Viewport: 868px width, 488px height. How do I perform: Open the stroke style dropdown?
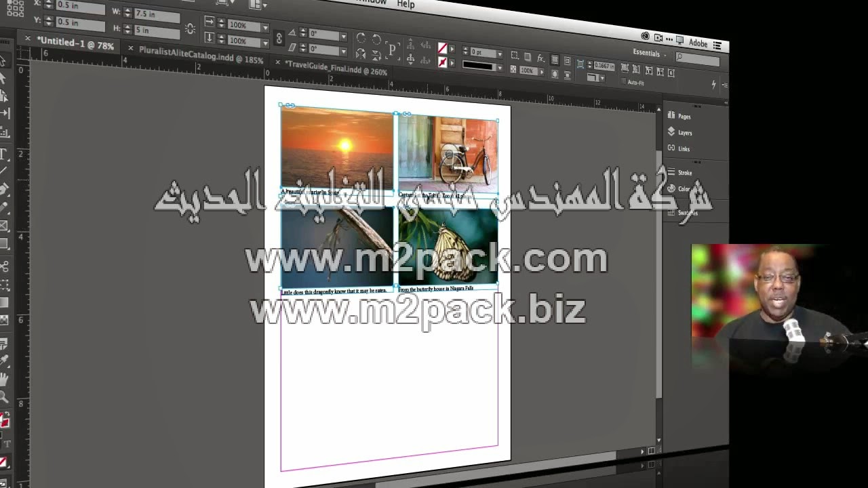[500, 68]
